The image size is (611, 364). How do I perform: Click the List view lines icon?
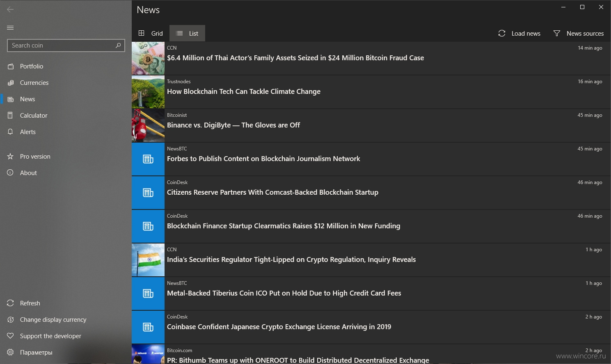pyautogui.click(x=179, y=33)
